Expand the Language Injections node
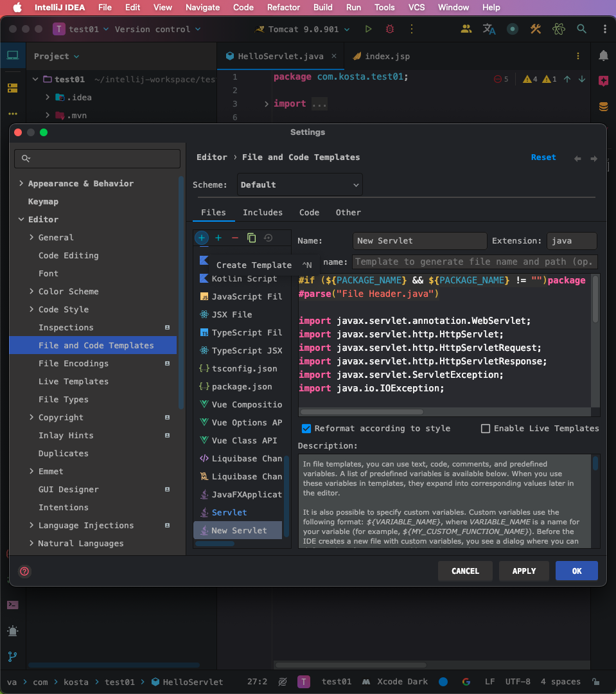The image size is (616, 694). (x=31, y=526)
